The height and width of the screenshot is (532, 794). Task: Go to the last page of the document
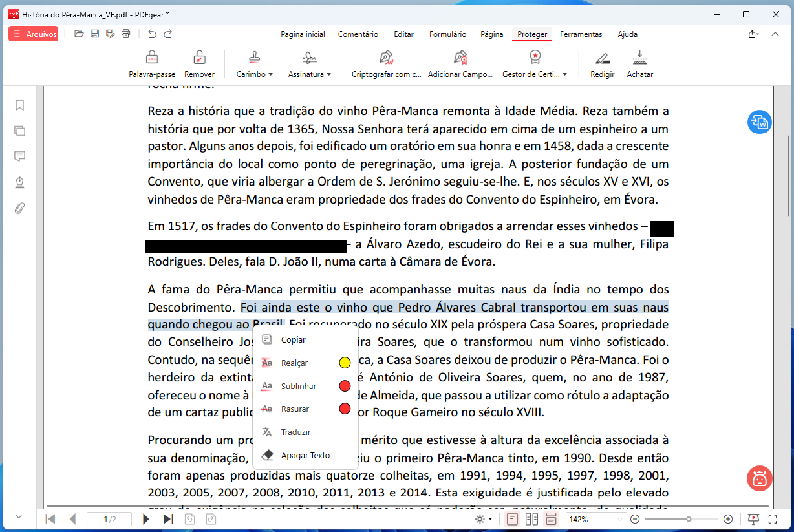(168, 519)
